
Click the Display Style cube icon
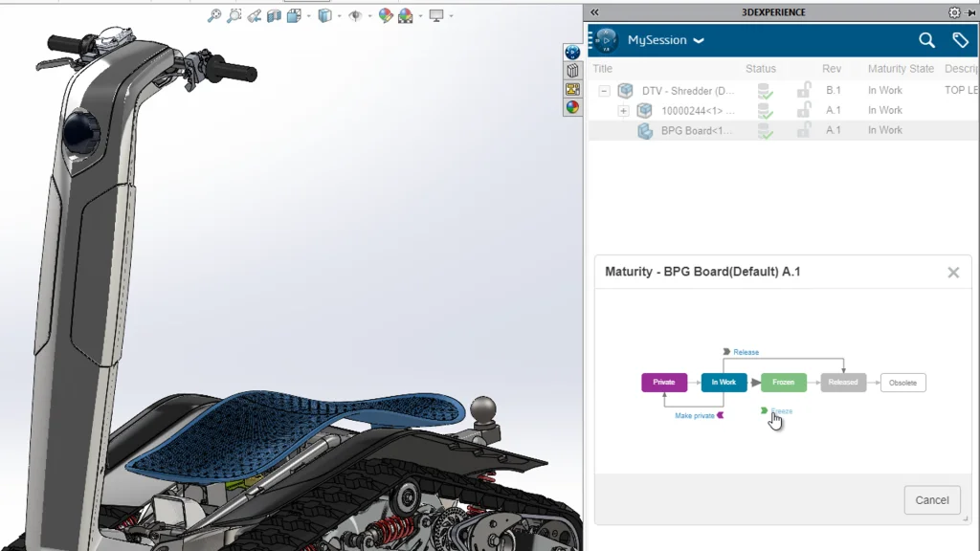[x=325, y=15]
